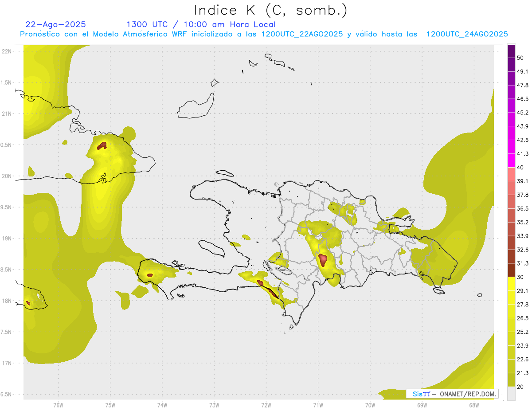Viewport: 532px width, 411px height.
Task: Click the map title "Indice K (C, somb.)"
Action: tap(271, 10)
